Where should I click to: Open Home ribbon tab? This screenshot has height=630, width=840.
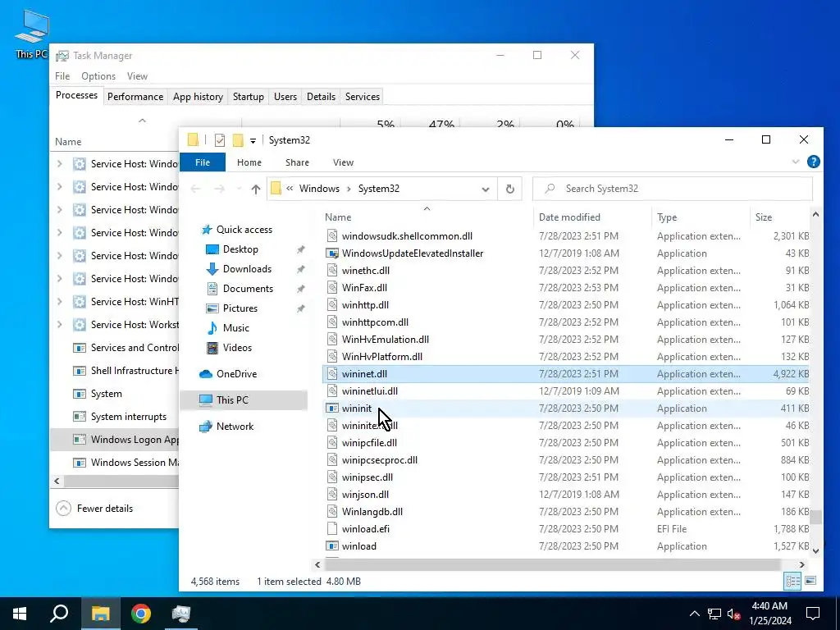(x=249, y=162)
